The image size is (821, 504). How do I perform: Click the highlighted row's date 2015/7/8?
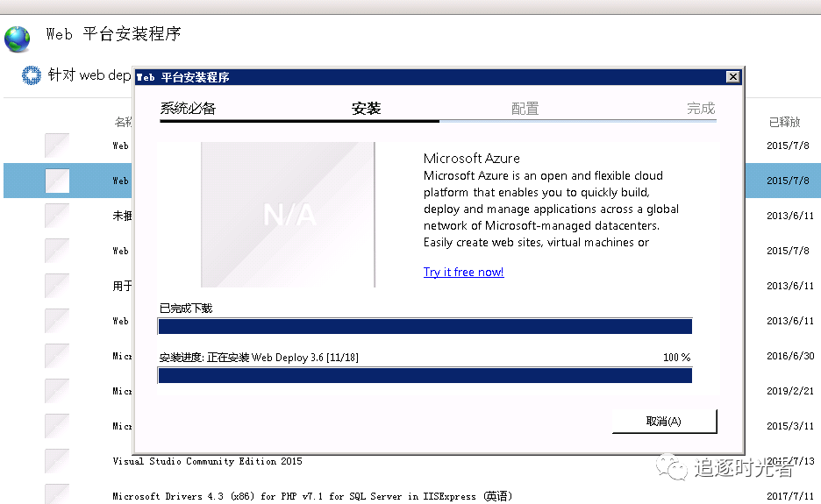click(788, 181)
